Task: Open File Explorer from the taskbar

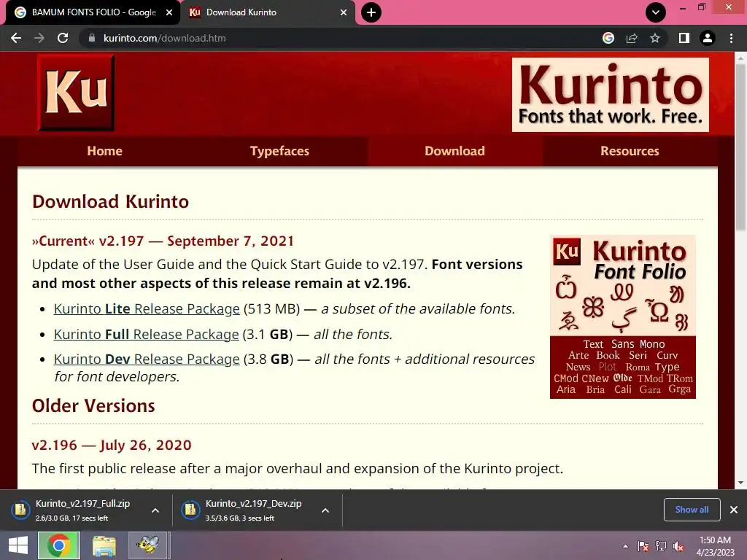Action: 104,545
